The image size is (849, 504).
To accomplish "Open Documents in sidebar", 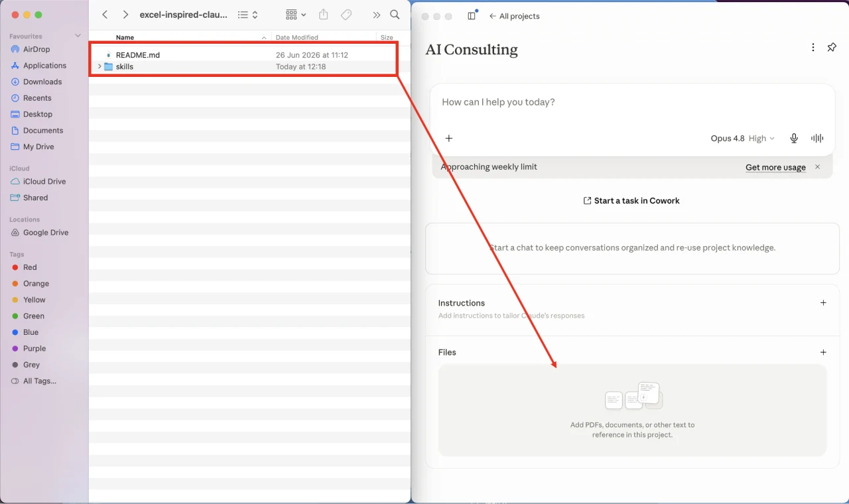I will point(44,131).
